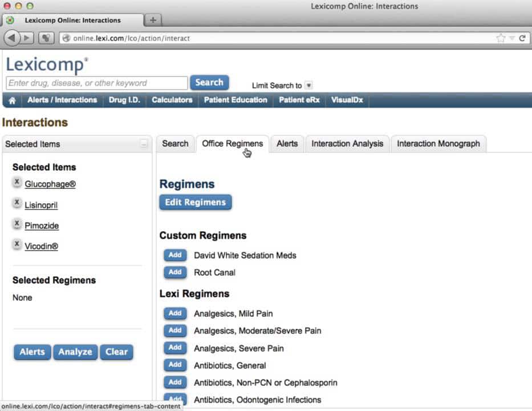
Task: Click the Analgesics, Mild Pain regimen name
Action: [x=233, y=313]
